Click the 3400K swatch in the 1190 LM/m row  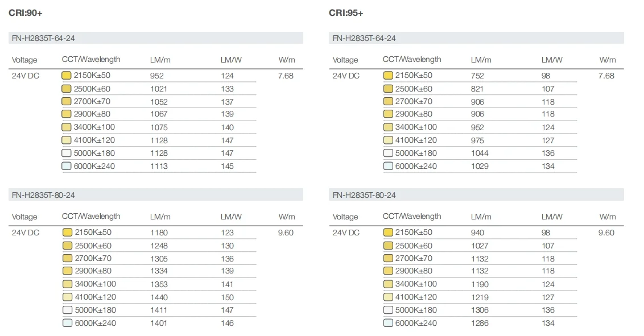click(x=388, y=284)
